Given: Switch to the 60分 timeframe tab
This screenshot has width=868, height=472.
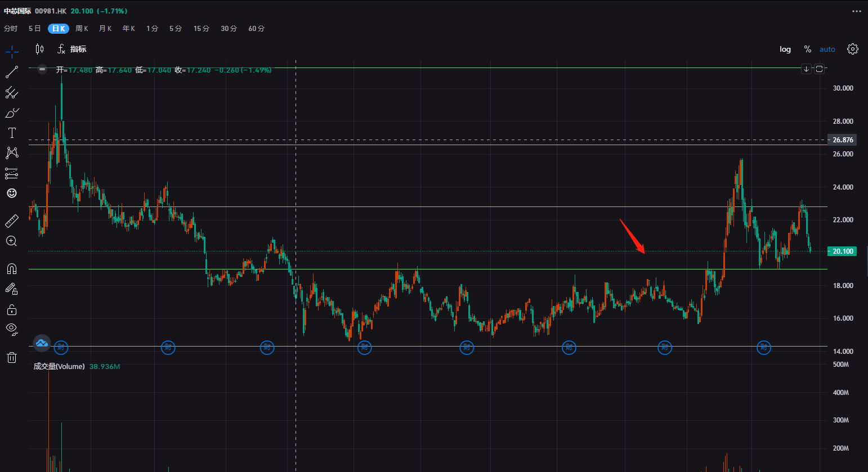Looking at the screenshot, I should click(257, 29).
